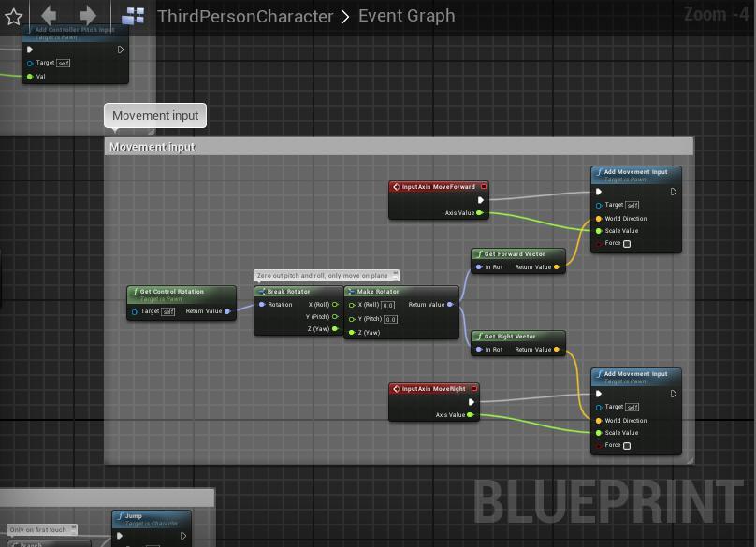Click the InputAxis MoveRight red delegate pin
The height and width of the screenshot is (547, 756).
[x=474, y=389]
